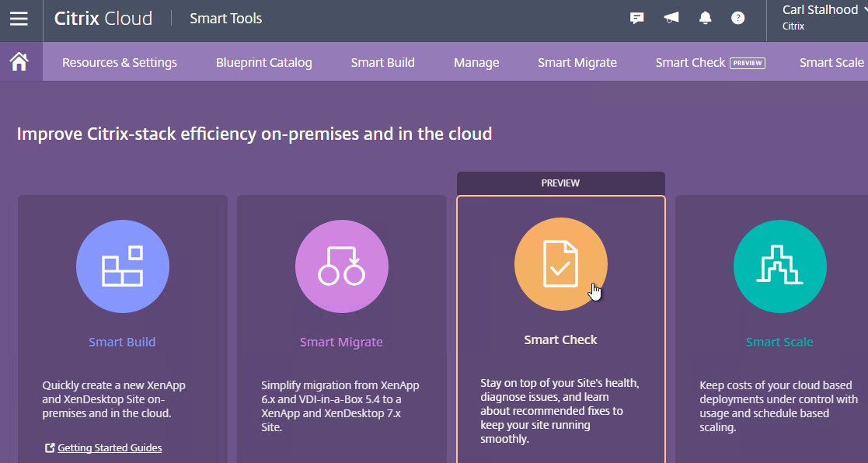This screenshot has height=463, width=868.
Task: Open the Smart Scale title link
Action: (779, 342)
